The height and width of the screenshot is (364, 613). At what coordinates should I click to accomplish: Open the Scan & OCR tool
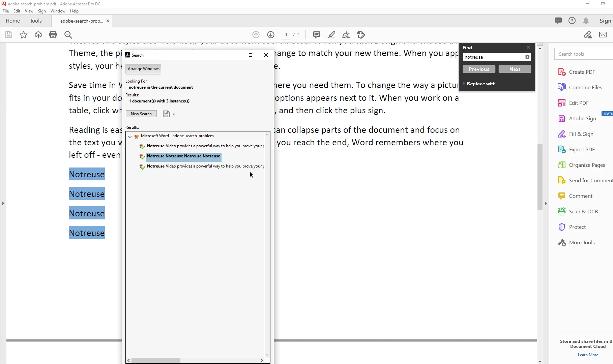578,212
